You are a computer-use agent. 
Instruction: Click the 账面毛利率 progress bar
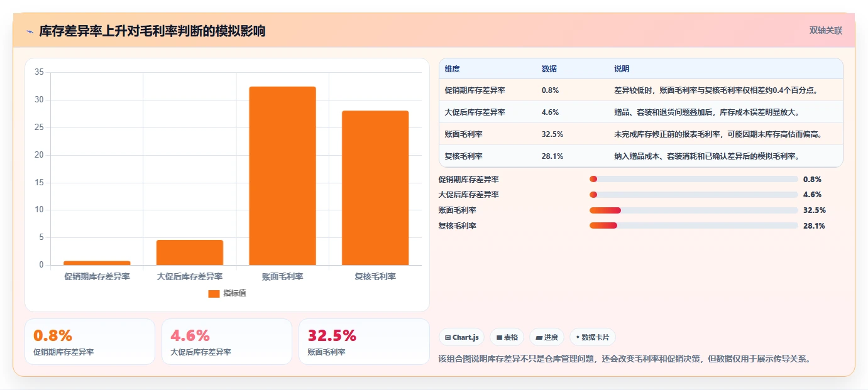click(694, 210)
